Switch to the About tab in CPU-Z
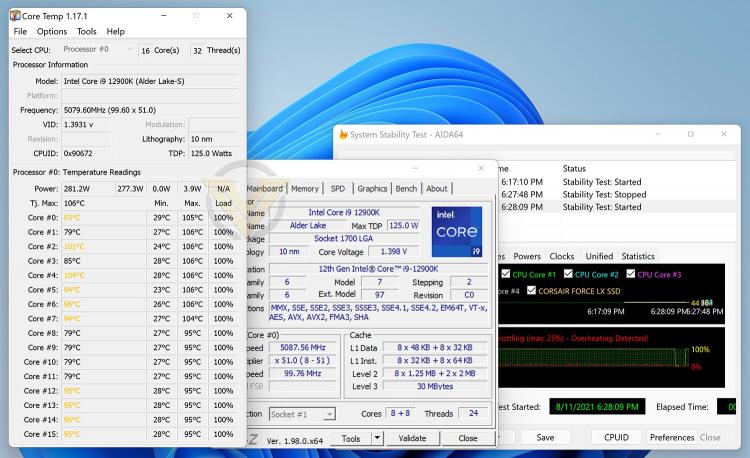 coord(437,188)
